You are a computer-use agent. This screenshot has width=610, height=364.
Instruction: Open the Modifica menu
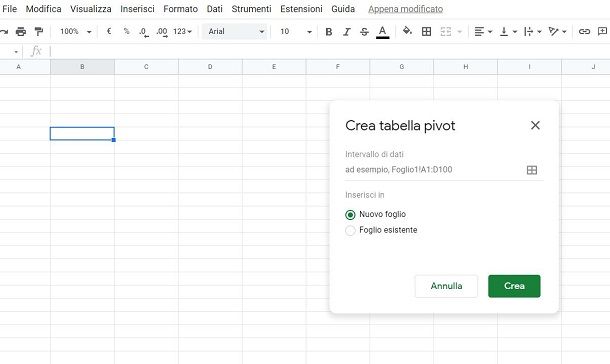[x=44, y=9]
